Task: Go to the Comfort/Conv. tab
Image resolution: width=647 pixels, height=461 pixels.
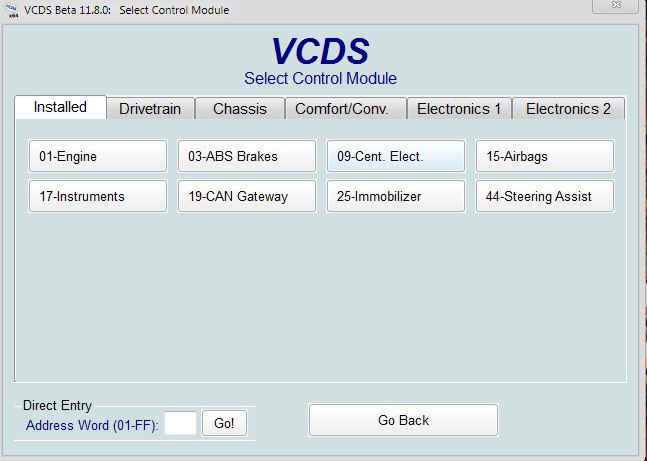Action: (x=349, y=108)
